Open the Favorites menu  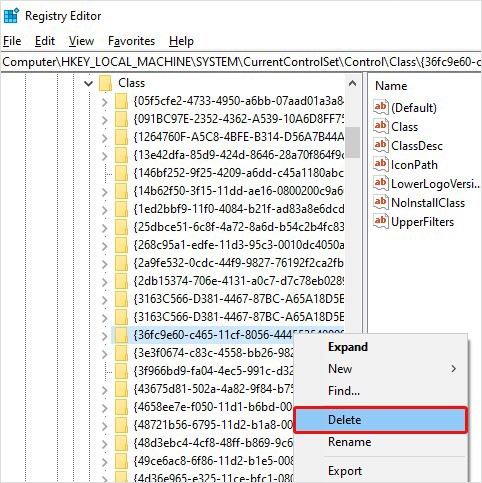(x=131, y=41)
